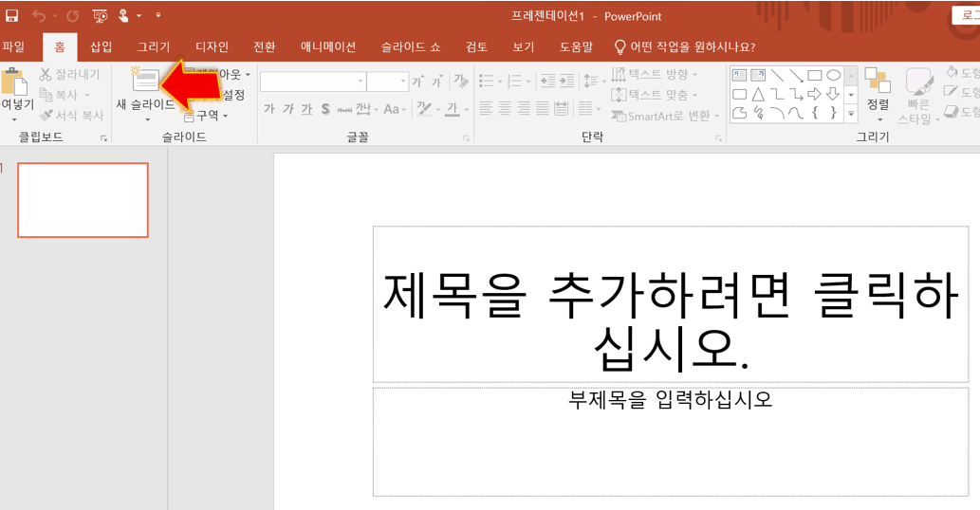Toggle bold 가 formatting
Screen dimensions: 980x510
tap(268, 109)
